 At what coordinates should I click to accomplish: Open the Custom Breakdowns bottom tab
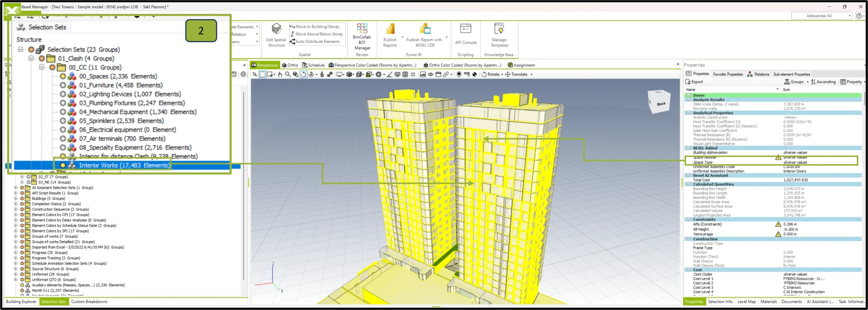point(89,302)
